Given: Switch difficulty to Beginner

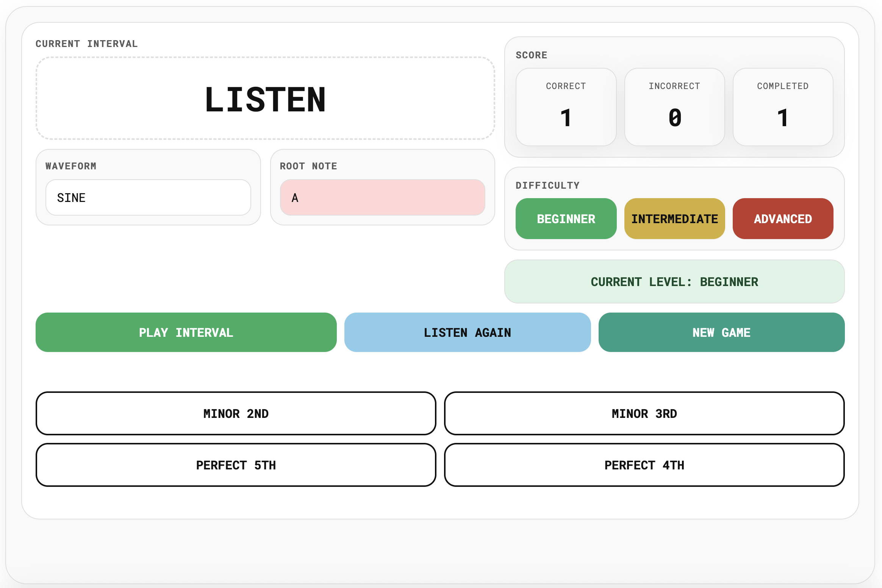Looking at the screenshot, I should [x=566, y=219].
